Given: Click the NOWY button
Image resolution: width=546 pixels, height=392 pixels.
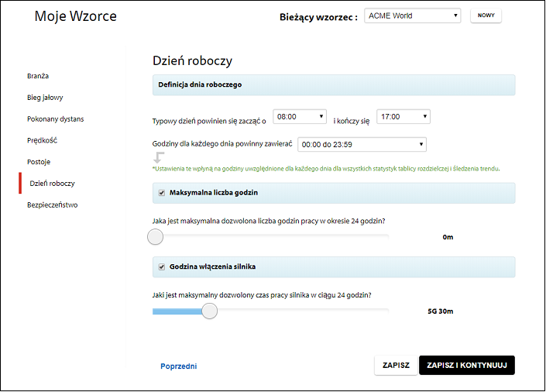Looking at the screenshot, I should 486,15.
